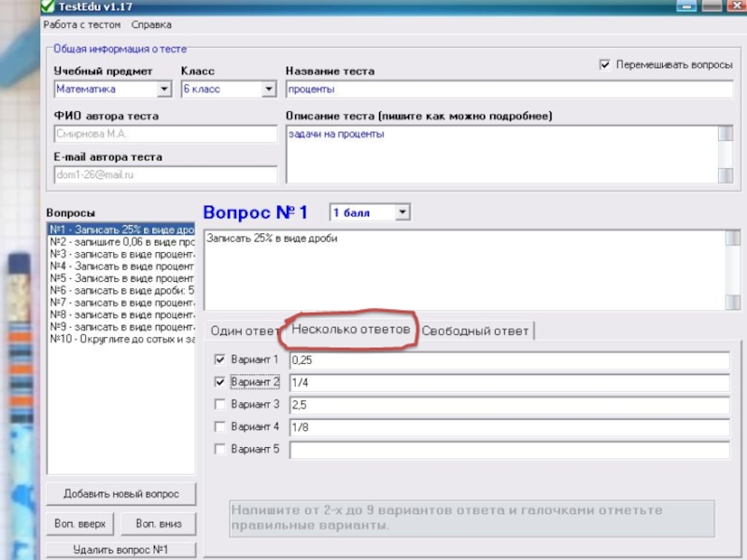Switch to the Свободный ответ tab

(475, 331)
